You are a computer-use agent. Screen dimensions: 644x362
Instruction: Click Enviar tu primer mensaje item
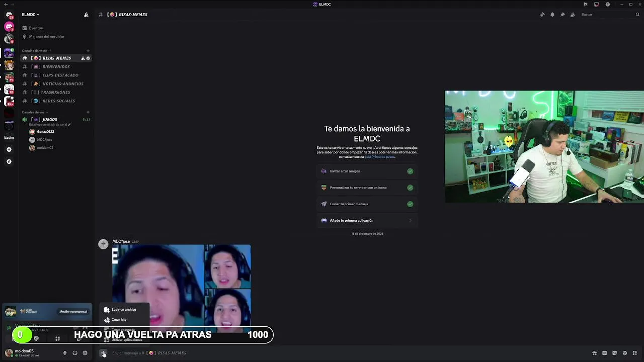coord(367,204)
